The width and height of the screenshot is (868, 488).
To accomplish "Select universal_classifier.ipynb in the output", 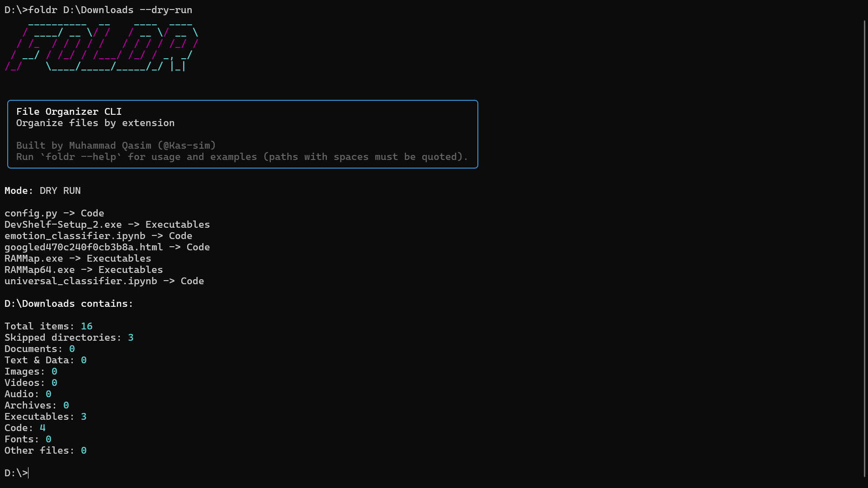I will pos(80,281).
